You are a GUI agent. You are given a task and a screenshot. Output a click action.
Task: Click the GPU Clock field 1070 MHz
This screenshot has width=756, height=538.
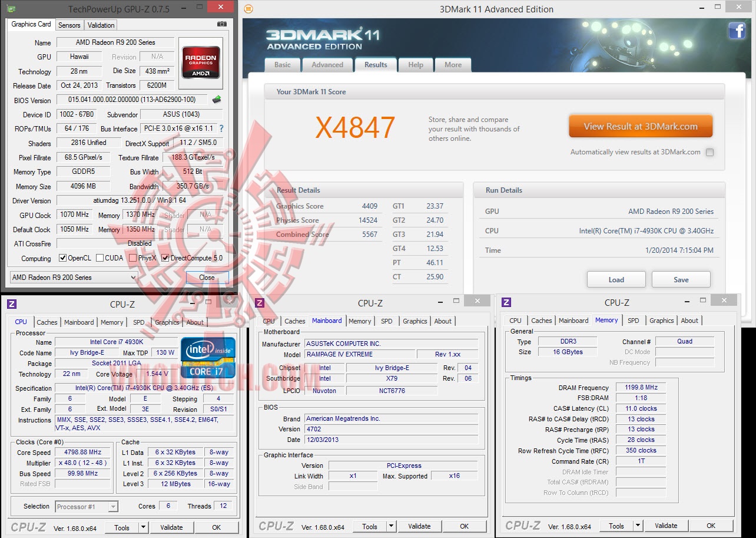(75, 215)
